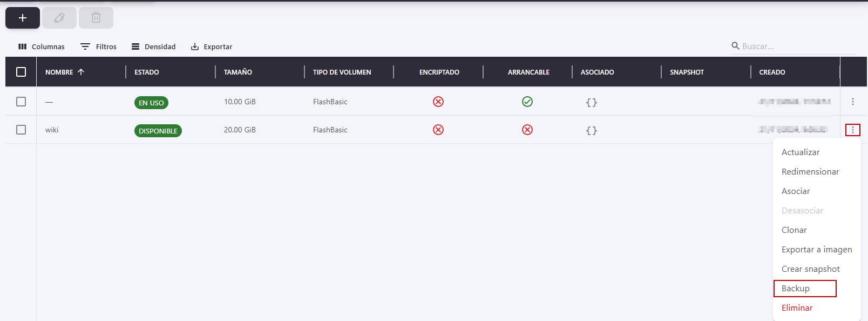Choose Backup from the context menu
This screenshot has width=868, height=321.
click(796, 289)
